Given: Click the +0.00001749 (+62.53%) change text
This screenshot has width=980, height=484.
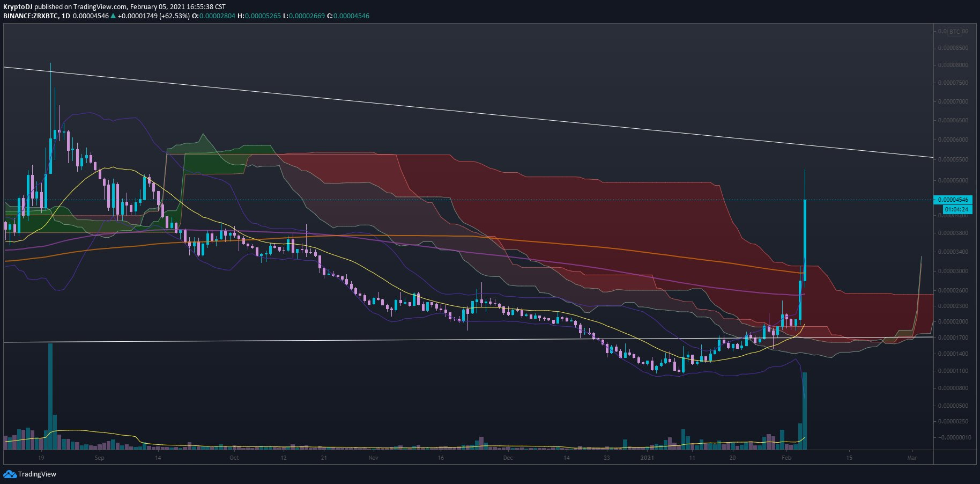Looking at the screenshot, I should pyautogui.click(x=154, y=16).
